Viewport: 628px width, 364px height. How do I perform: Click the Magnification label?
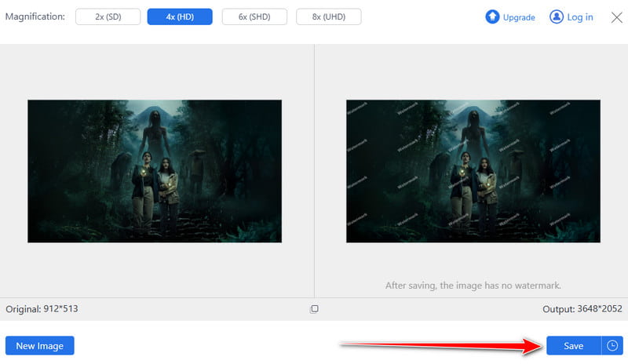[35, 16]
